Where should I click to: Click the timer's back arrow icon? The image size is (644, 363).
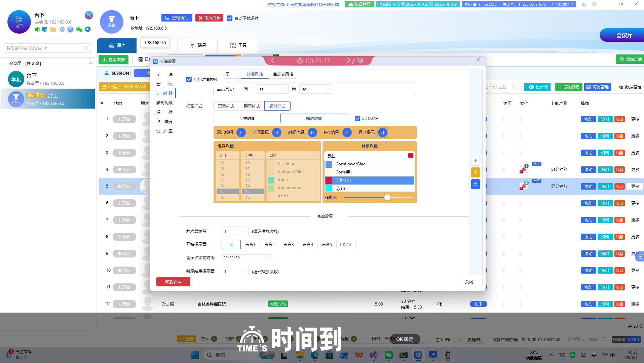273,61
